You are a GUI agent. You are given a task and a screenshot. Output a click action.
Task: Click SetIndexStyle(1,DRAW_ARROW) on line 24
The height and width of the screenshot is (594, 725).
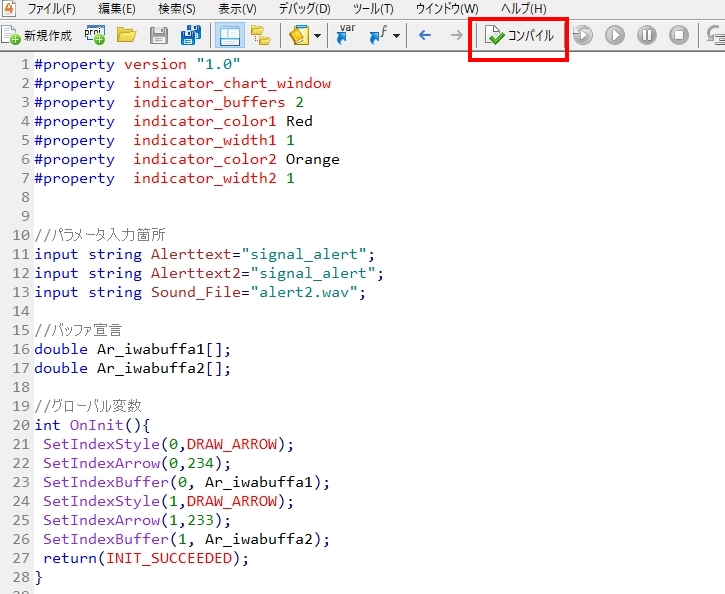click(165, 501)
